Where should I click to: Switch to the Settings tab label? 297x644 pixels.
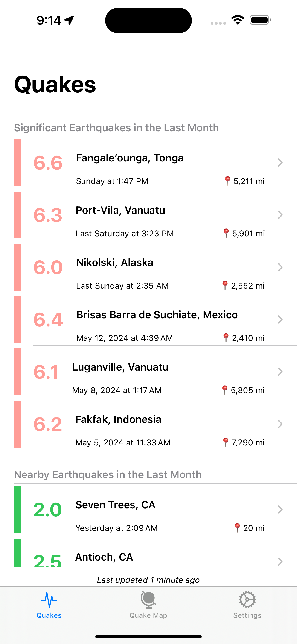(x=247, y=615)
